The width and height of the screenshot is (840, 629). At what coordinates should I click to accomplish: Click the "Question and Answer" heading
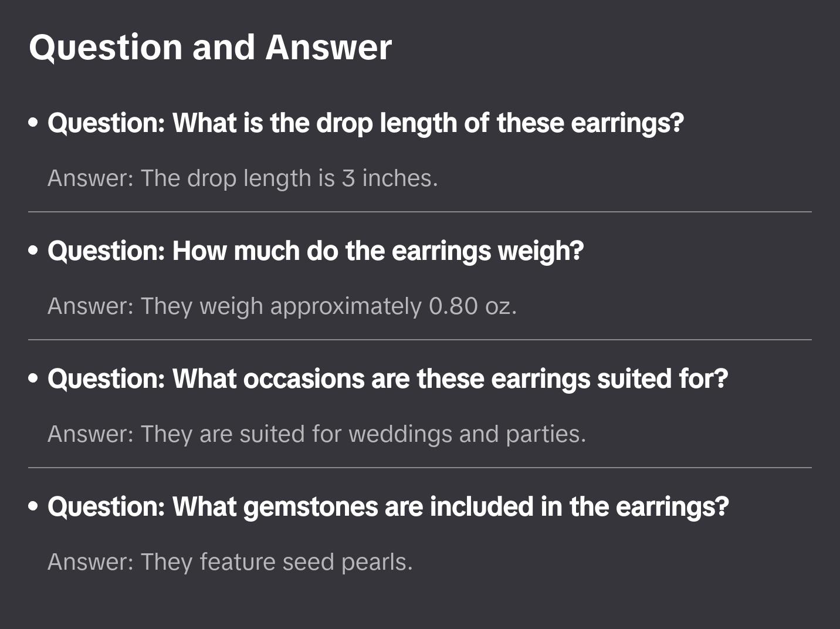(x=210, y=47)
